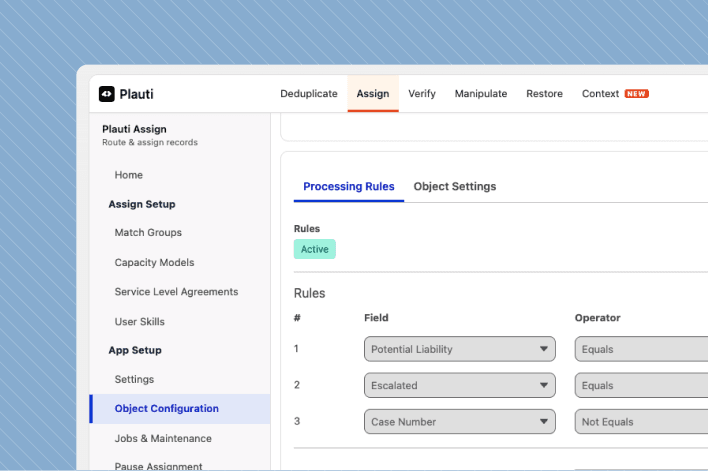Open Jobs & Maintenance
708x471 pixels.
163,438
